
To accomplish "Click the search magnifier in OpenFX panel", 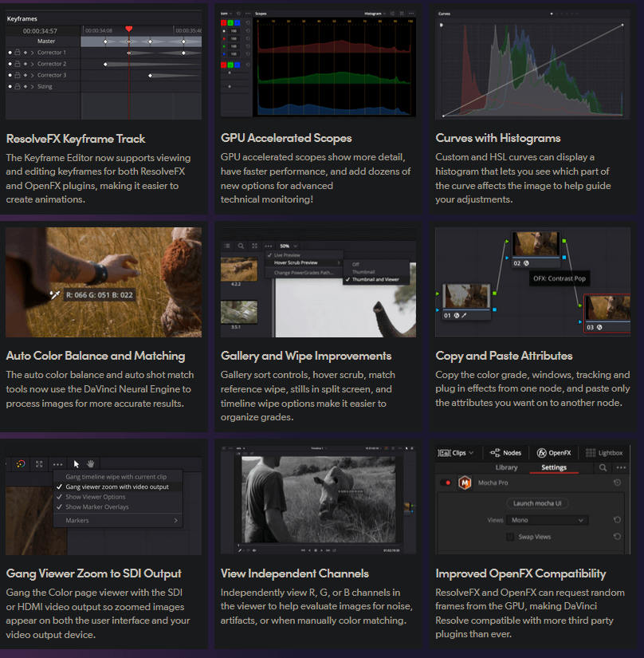I will [603, 468].
